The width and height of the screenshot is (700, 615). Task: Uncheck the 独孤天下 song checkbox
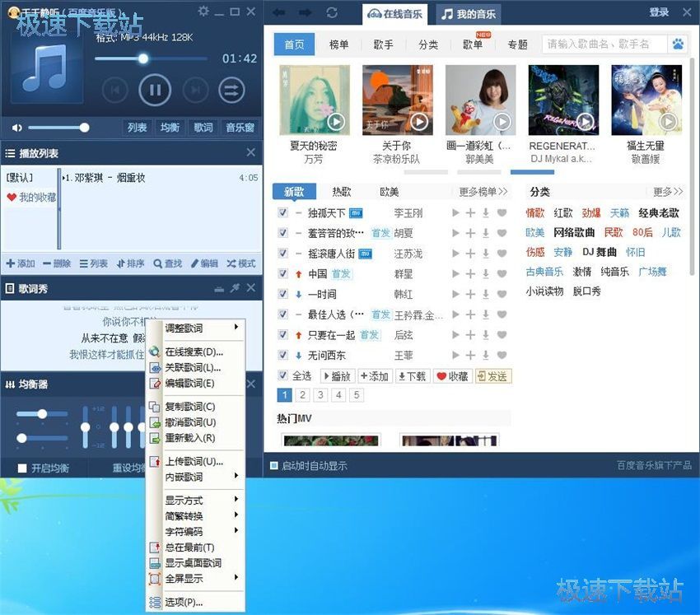pyautogui.click(x=282, y=212)
